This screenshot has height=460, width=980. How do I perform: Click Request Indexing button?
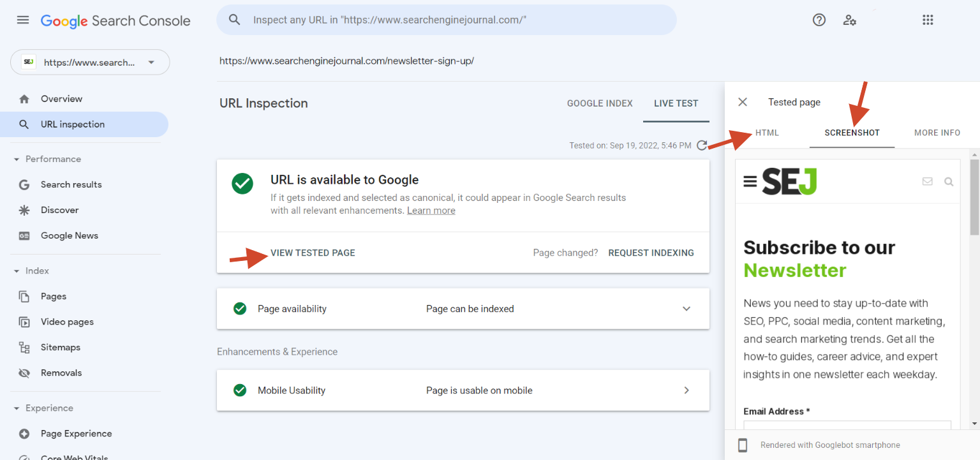tap(651, 253)
